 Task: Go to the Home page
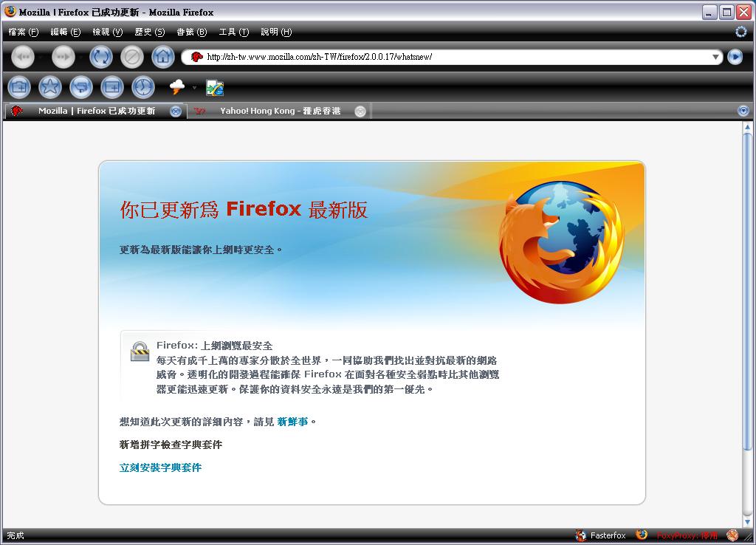pyautogui.click(x=163, y=58)
